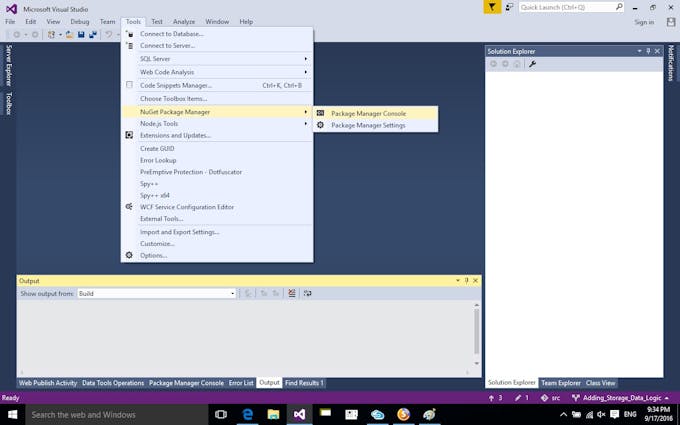Click the feedback icon beside Quick Launch

click(510, 7)
